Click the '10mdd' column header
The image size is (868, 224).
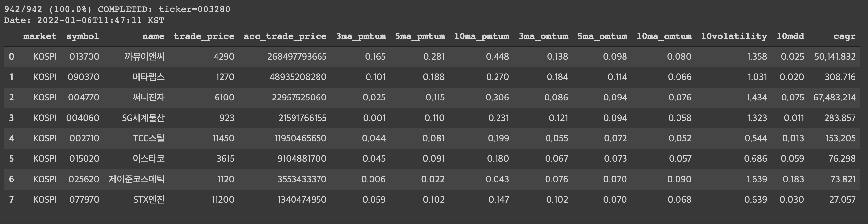tap(790, 36)
